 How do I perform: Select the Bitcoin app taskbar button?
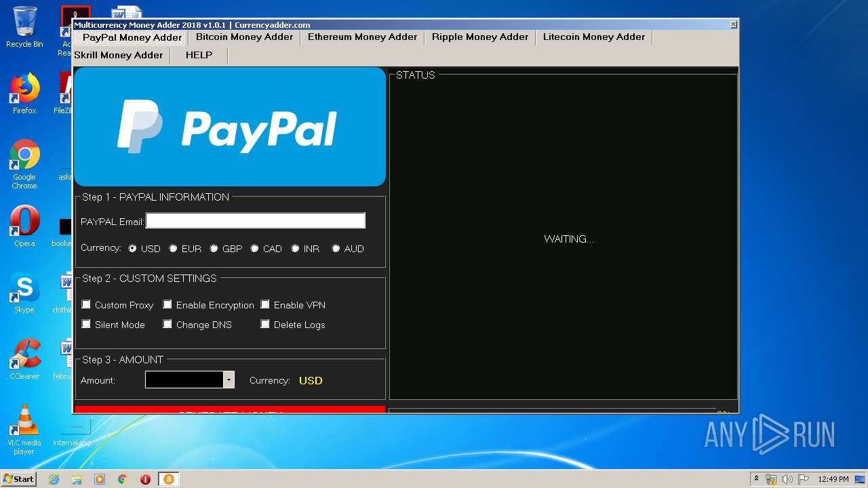pyautogui.click(x=169, y=479)
